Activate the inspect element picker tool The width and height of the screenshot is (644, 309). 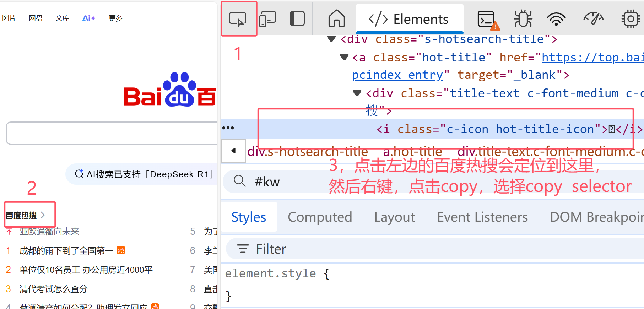pyautogui.click(x=238, y=19)
